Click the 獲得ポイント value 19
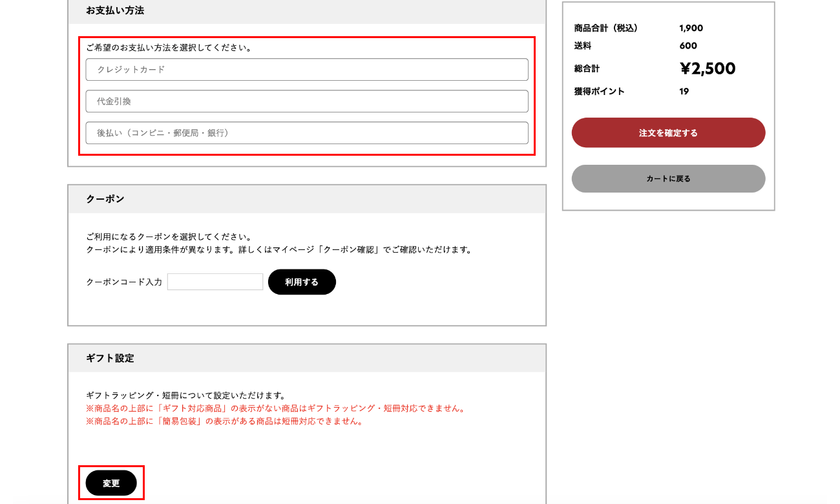The width and height of the screenshot is (840, 504). click(684, 92)
